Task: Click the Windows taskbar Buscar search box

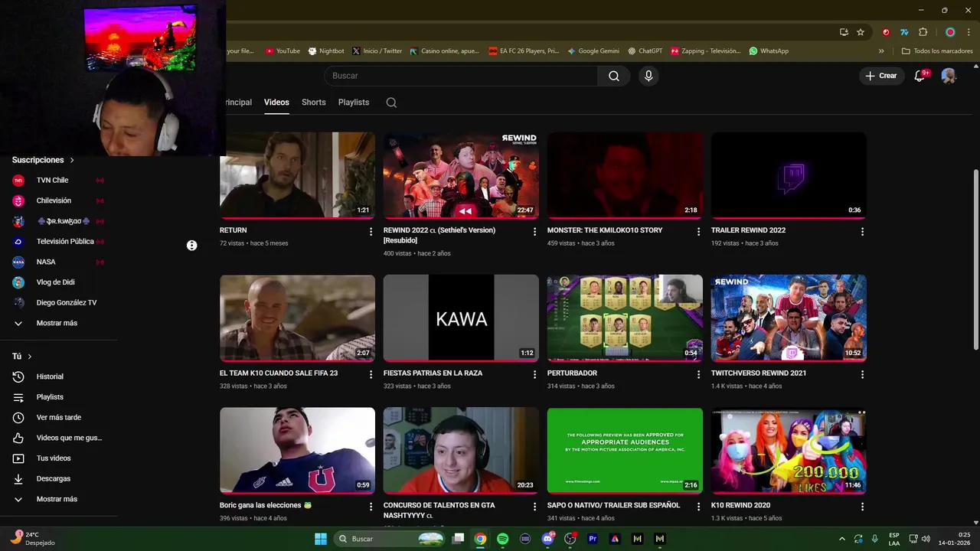Action: point(390,539)
